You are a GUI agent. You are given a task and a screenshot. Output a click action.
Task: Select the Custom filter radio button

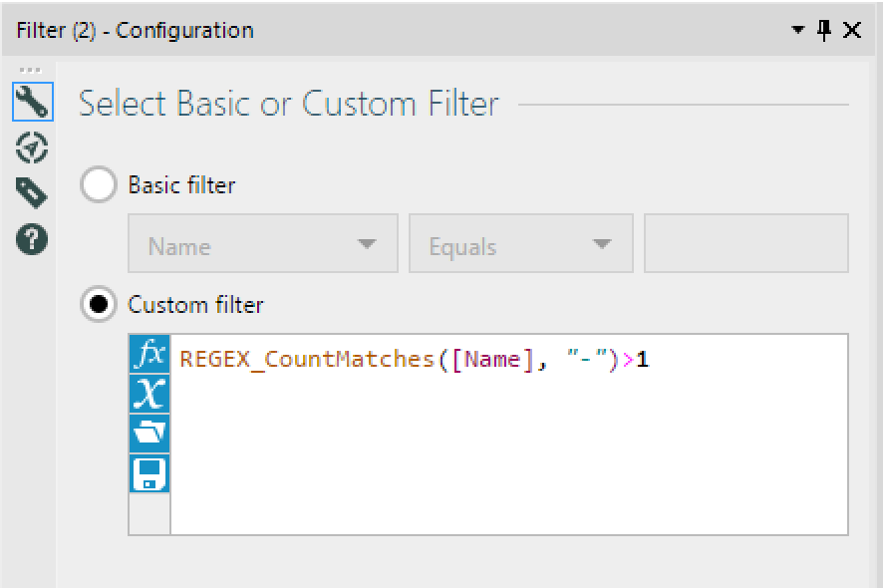tap(99, 304)
